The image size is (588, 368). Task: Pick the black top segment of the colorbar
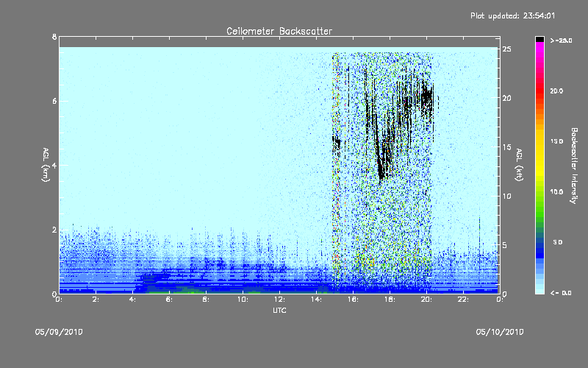point(539,39)
